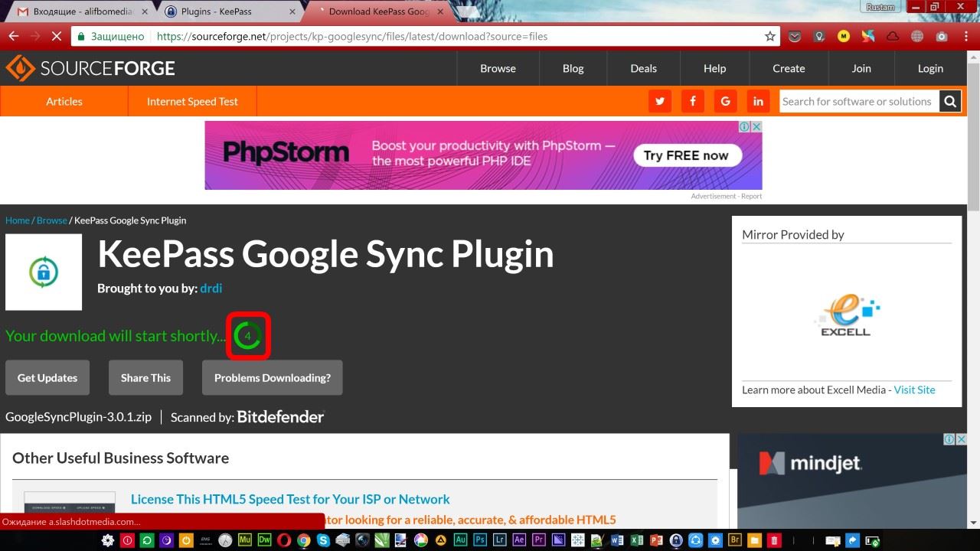Go back with the browser arrow
The width and height of the screenshot is (980, 551).
pyautogui.click(x=13, y=36)
